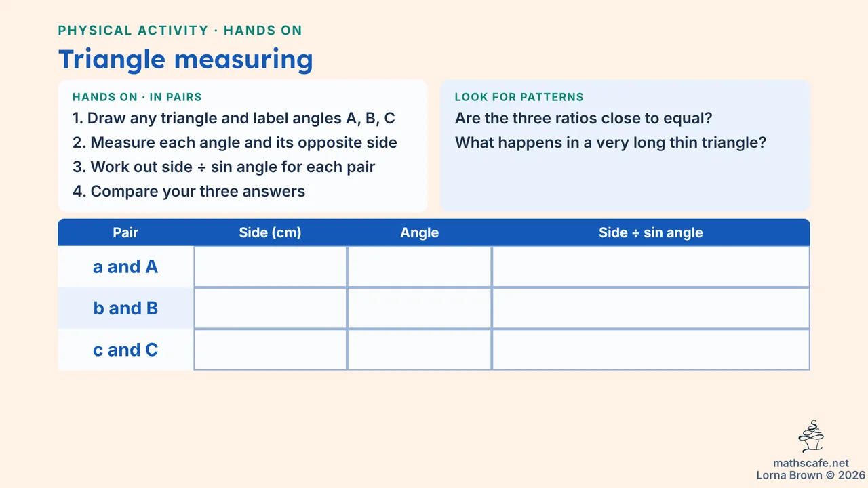Screen dimensions: 868x488
Task: Select Side ÷ sin angle cell for b and B
Action: coord(651,308)
